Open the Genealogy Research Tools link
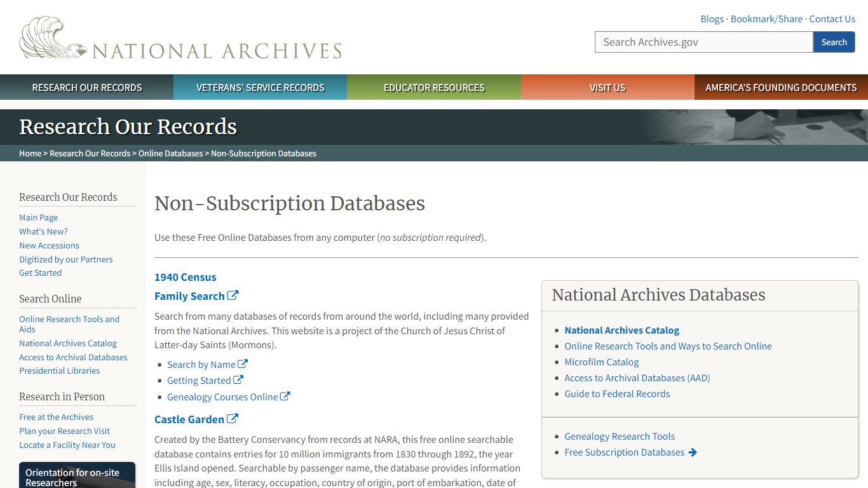This screenshot has width=868, height=488. 619,437
